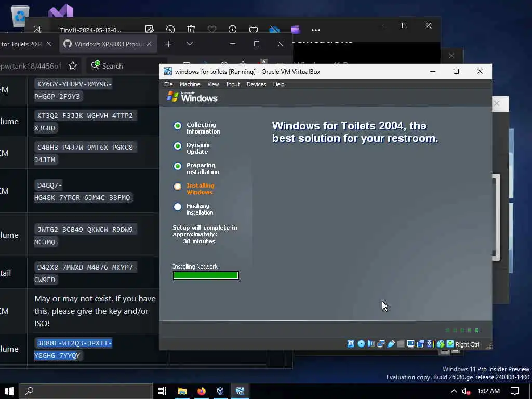Image resolution: width=532 pixels, height=399 pixels.
Task: Click the muted volume icon in system tray
Action: [x=466, y=392]
